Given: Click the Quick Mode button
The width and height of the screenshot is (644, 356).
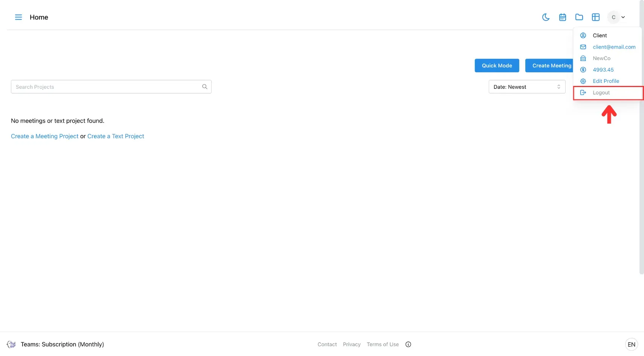Looking at the screenshot, I should [497, 66].
